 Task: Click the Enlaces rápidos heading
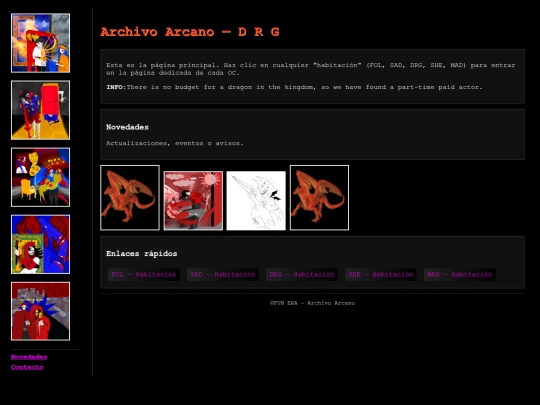142,253
